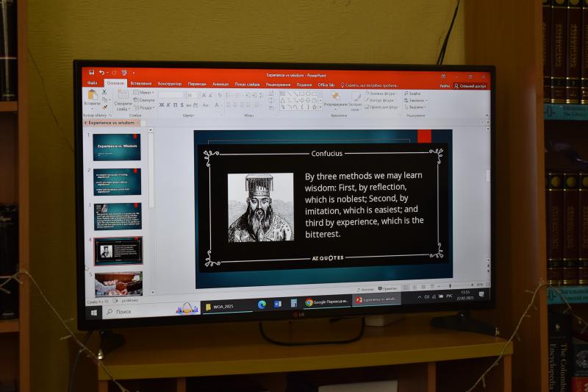Open the Section (Розділ) dropdown
The width and height of the screenshot is (588, 392).
(x=144, y=107)
